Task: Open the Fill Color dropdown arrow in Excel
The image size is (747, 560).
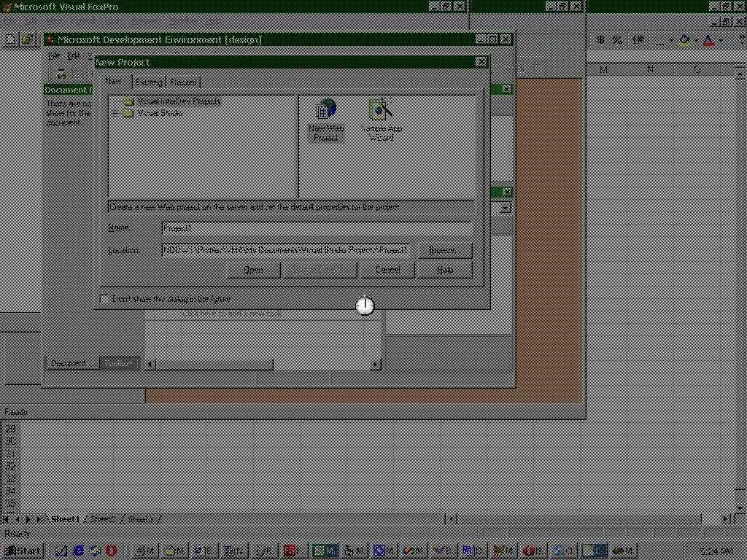Action: (696, 41)
